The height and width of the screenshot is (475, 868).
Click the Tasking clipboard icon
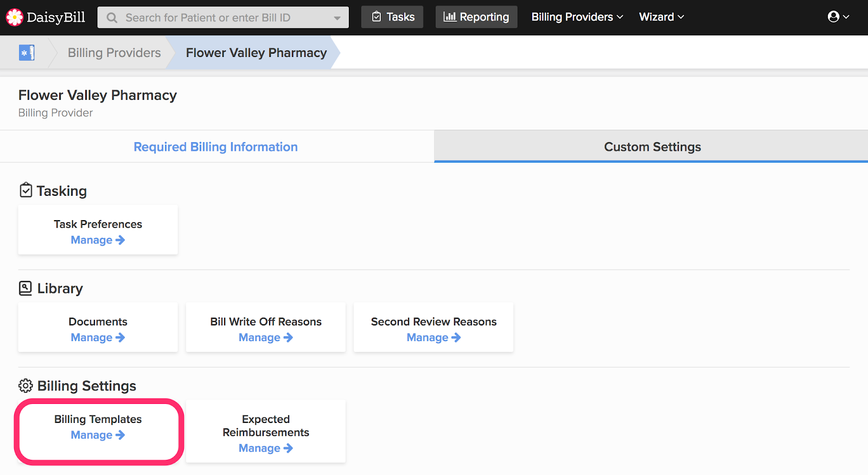pyautogui.click(x=25, y=190)
